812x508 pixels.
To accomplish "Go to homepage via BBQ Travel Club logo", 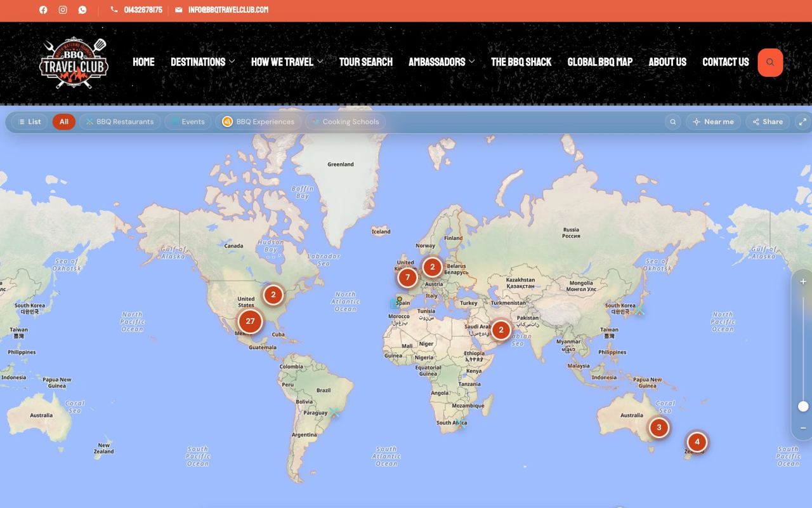I will (x=74, y=62).
